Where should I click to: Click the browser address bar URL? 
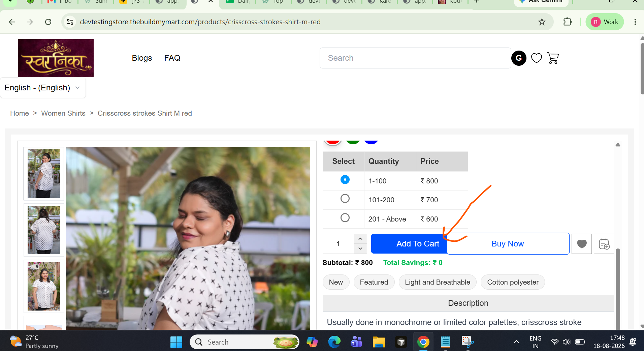(200, 22)
